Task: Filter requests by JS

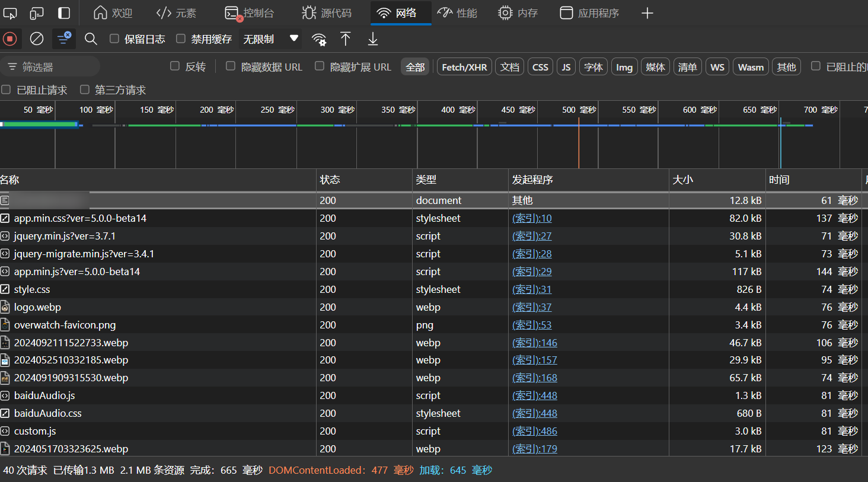Action: click(566, 67)
